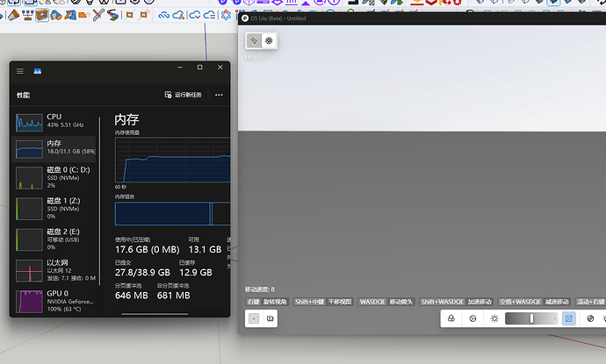Click three-circles icon in D5 bottom toolbar
Image resolution: width=606 pixels, height=364 pixels.
(x=451, y=318)
